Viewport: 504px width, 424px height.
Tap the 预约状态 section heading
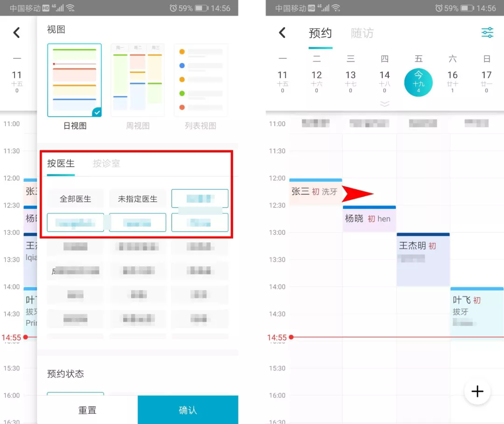(x=66, y=374)
